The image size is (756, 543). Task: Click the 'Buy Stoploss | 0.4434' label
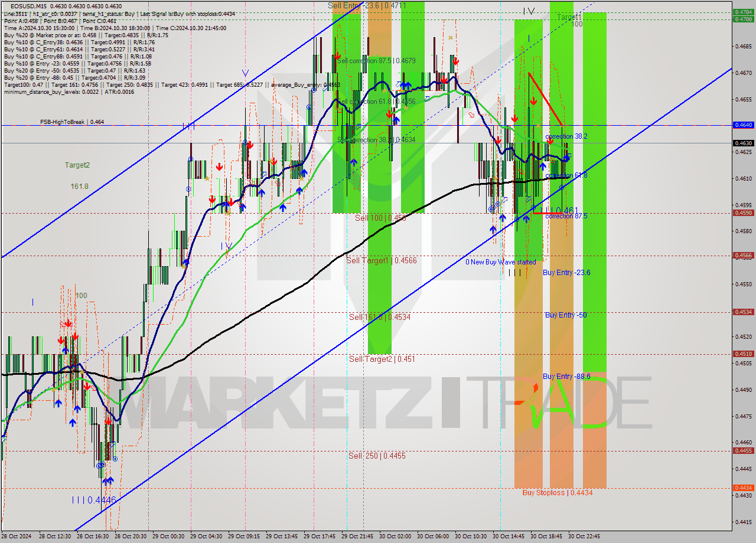[557, 492]
